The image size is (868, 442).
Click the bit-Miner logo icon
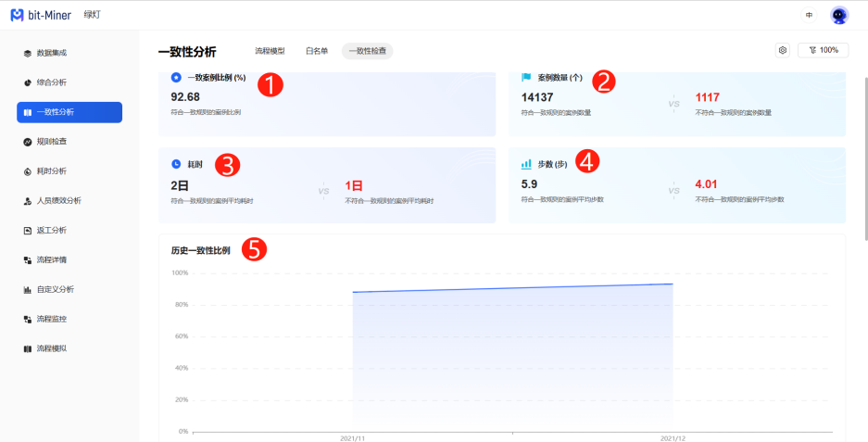tap(17, 15)
